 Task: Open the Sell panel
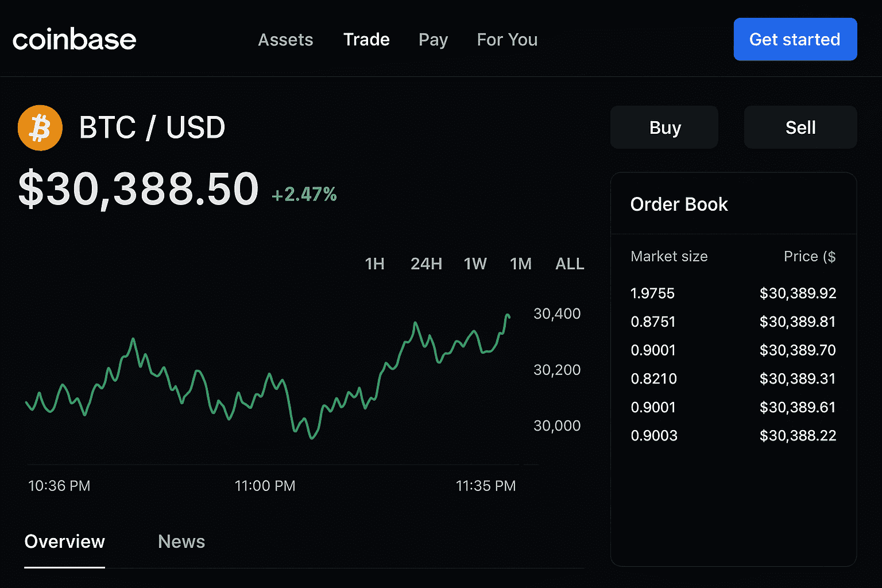tap(800, 127)
